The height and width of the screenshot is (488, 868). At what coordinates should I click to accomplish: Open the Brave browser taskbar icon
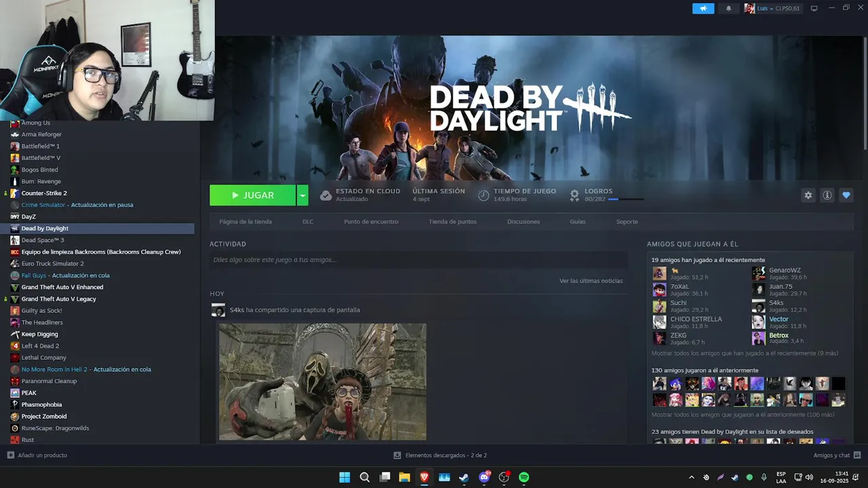(425, 477)
